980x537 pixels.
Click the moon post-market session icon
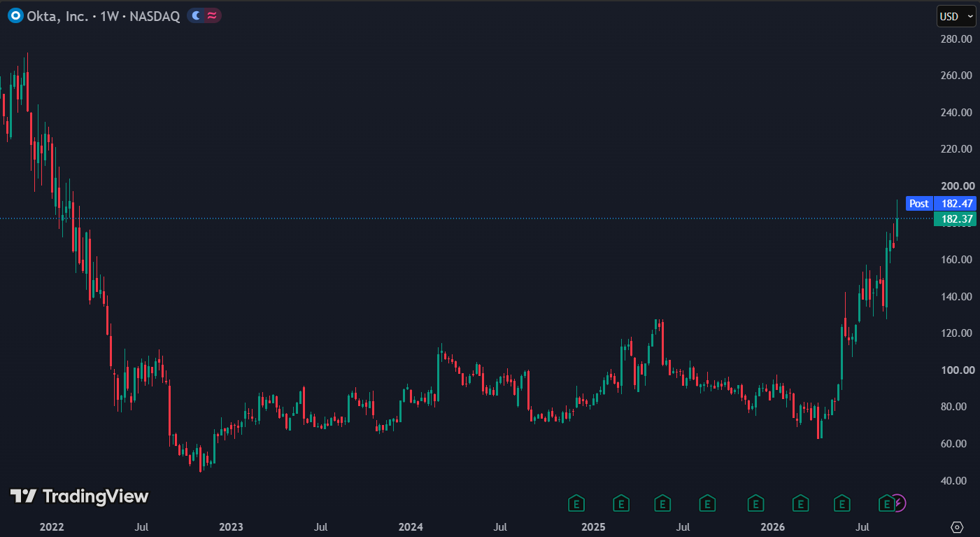click(x=197, y=15)
